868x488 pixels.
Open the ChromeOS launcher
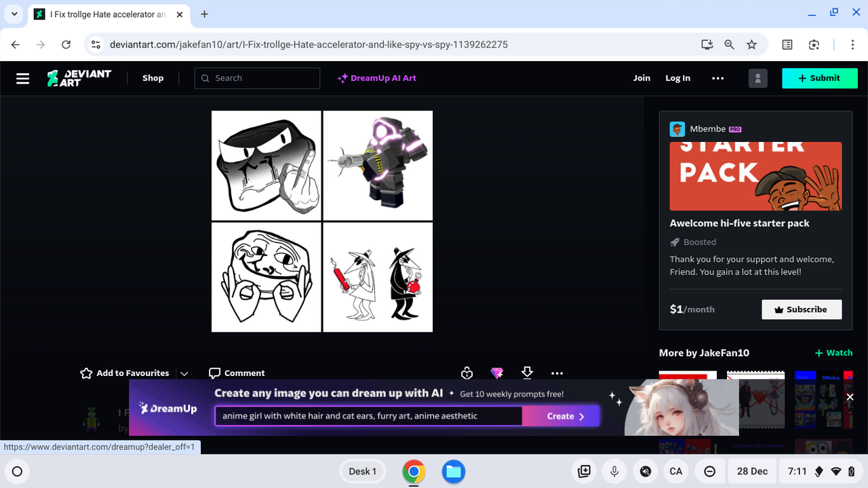18,472
